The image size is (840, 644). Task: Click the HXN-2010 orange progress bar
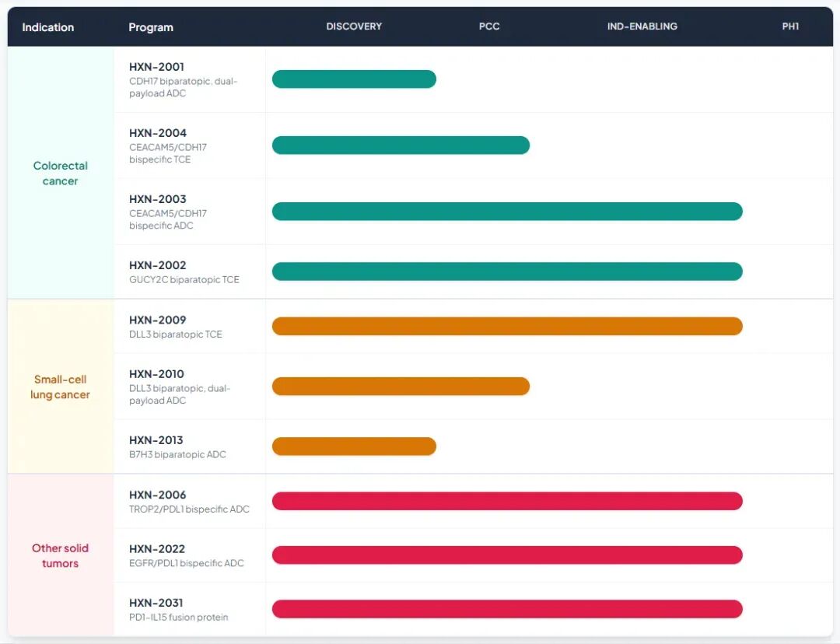(x=401, y=387)
